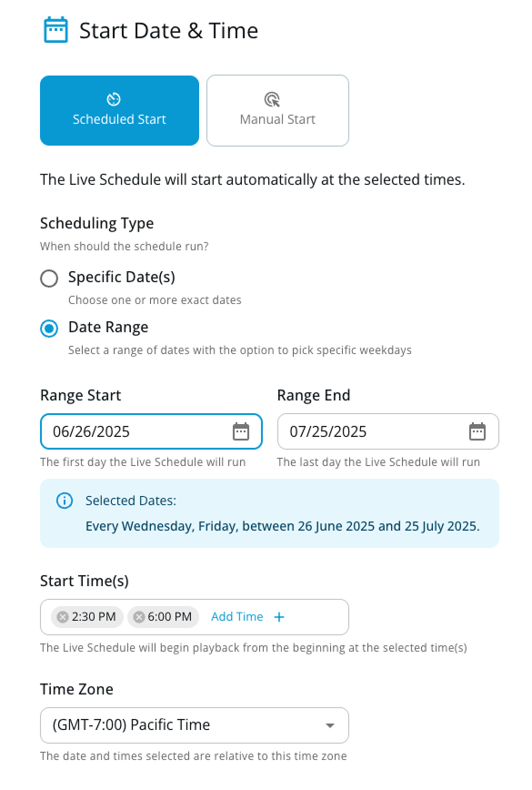The width and height of the screenshot is (532, 790).
Task: Open the Range End calendar picker icon
Action: click(477, 431)
